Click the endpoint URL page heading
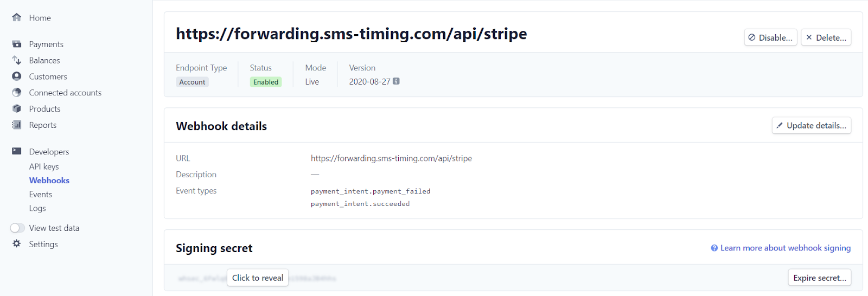This screenshot has width=868, height=296. pyautogui.click(x=352, y=34)
